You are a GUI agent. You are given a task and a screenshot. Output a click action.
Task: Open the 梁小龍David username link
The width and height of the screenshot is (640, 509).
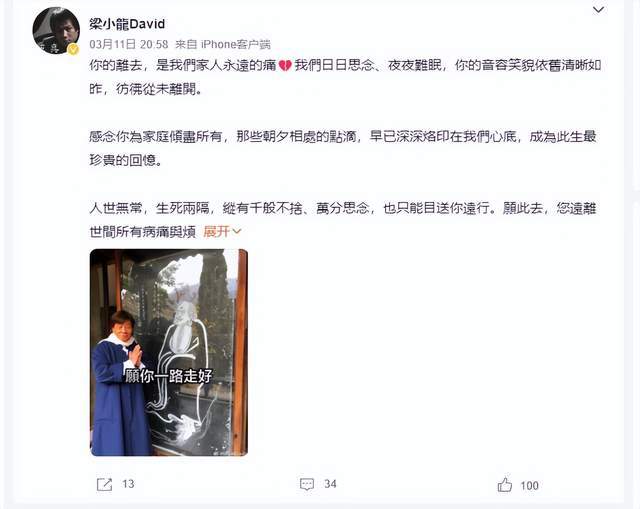127,24
